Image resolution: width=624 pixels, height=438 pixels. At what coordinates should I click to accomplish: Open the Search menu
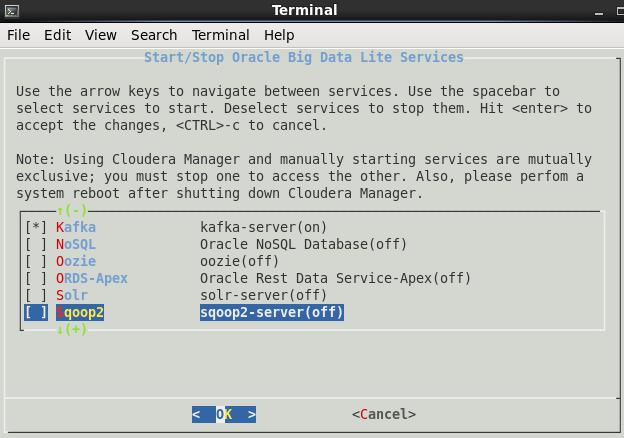click(154, 35)
